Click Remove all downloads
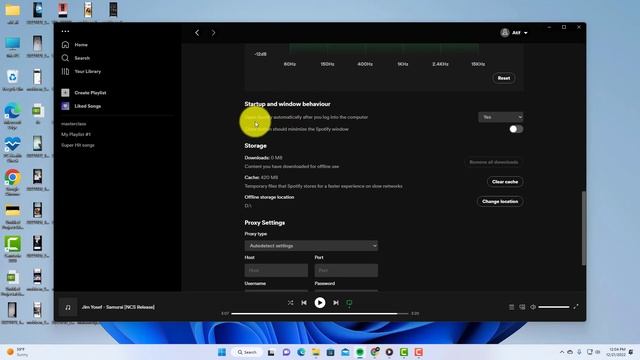640x360 pixels. point(493,162)
